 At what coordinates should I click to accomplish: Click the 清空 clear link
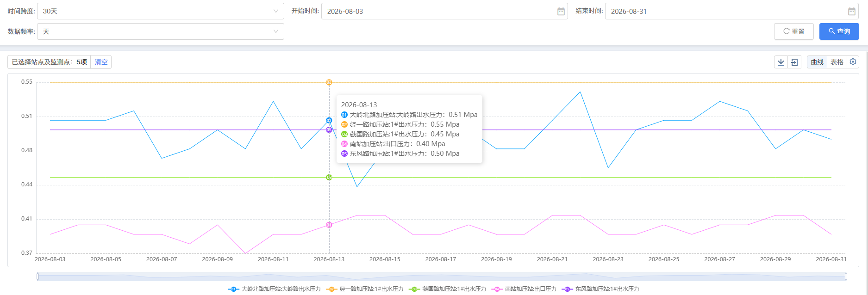pos(101,62)
